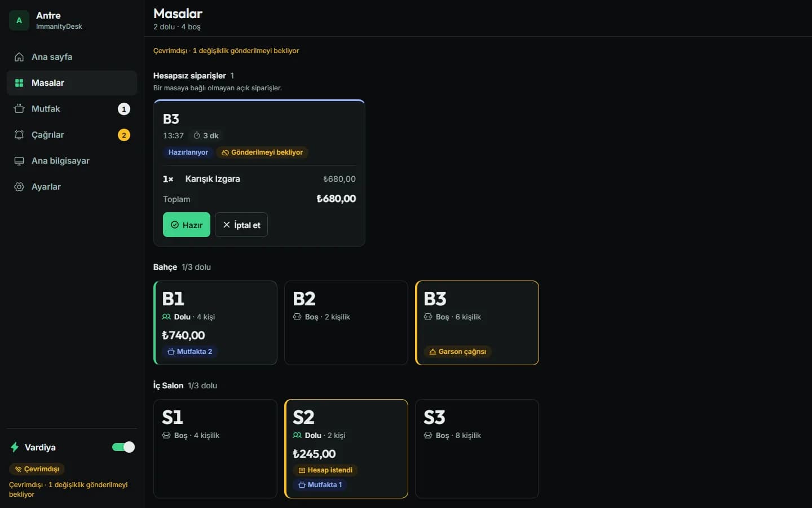
Task: Click the Hesap istendi badge on S2
Action: [325, 470]
